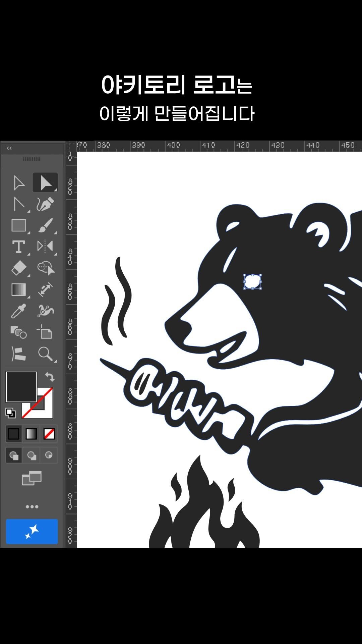Choose the Type tool

pyautogui.click(x=19, y=247)
